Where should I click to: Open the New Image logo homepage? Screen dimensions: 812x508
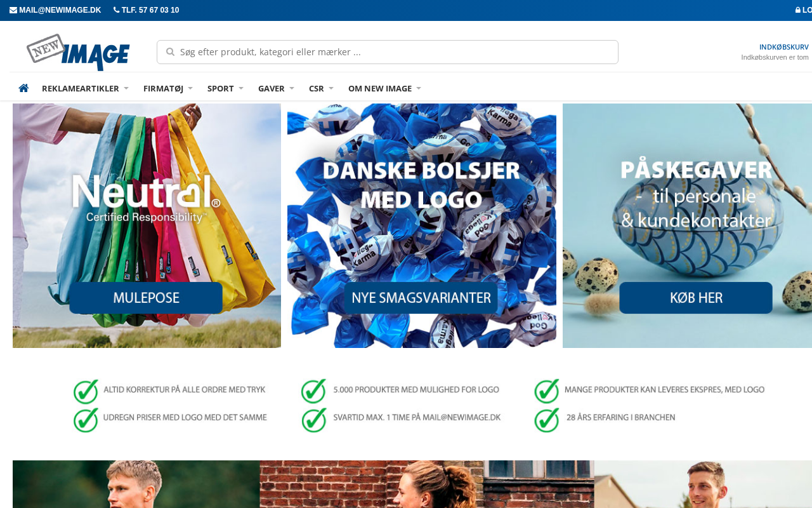click(78, 52)
